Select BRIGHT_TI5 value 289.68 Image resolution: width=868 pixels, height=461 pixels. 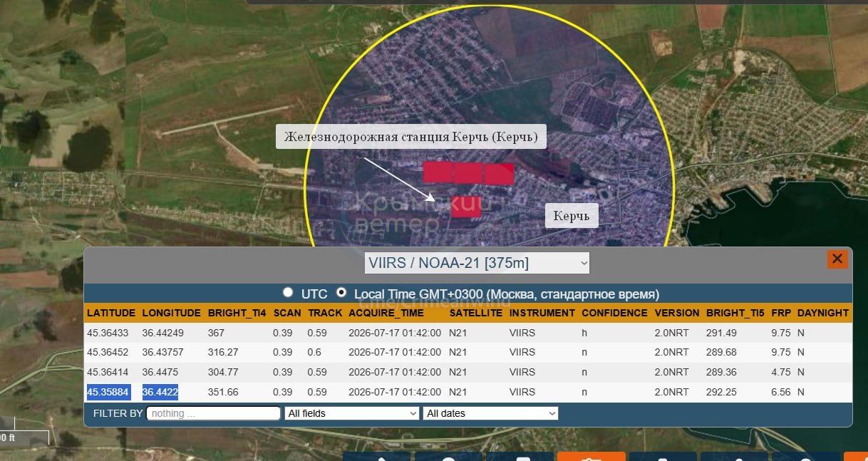tap(721, 352)
